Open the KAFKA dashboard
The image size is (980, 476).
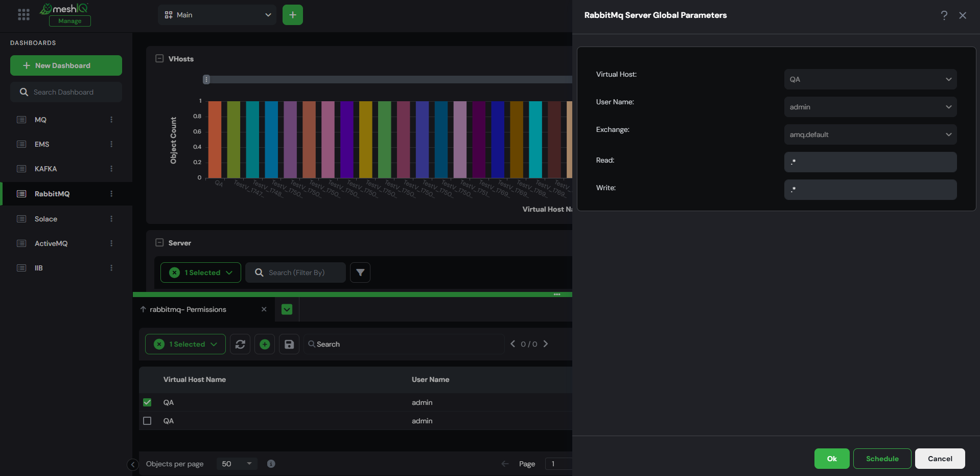[x=45, y=169]
